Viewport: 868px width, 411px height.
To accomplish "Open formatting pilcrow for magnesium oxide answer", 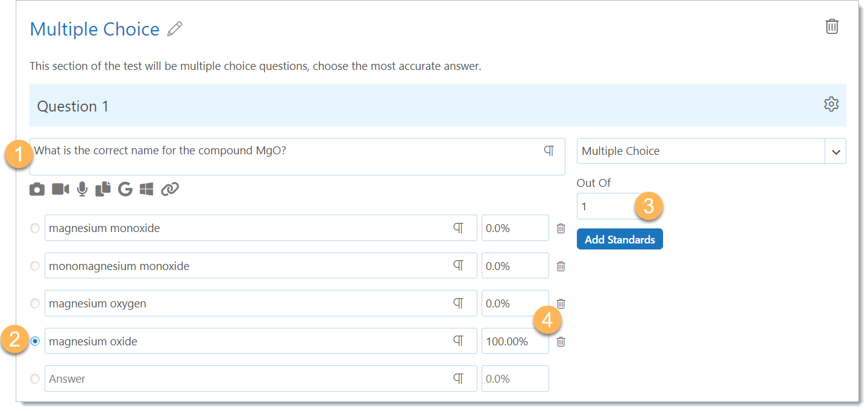I will coord(458,342).
